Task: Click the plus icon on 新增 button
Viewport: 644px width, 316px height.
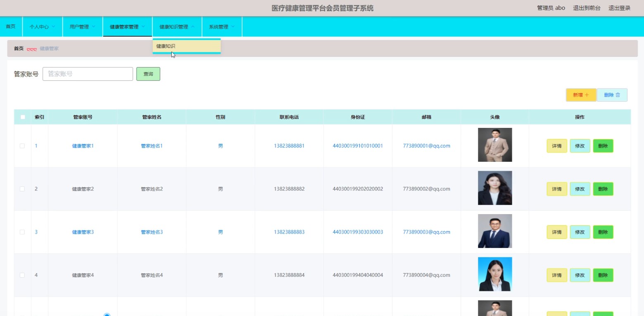Action: (587, 95)
